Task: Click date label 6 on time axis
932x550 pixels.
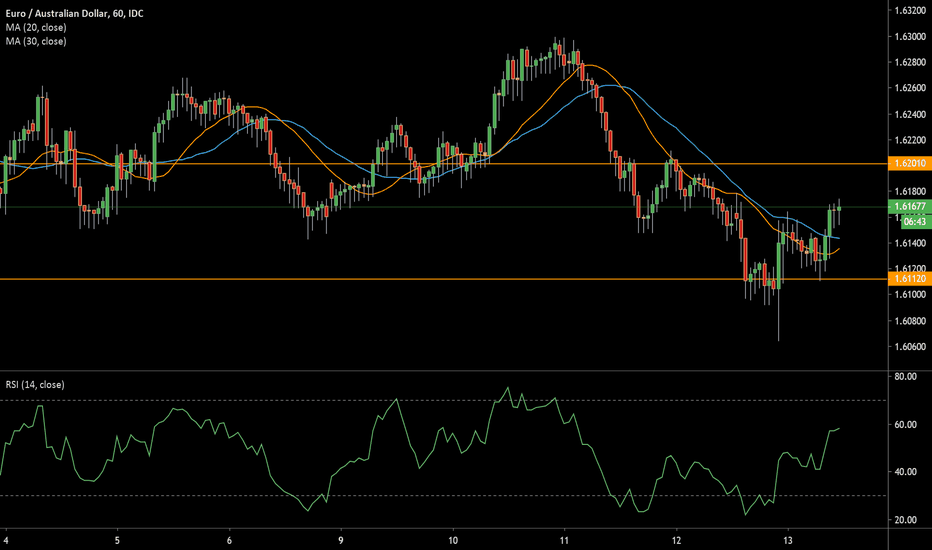Action: pos(230,535)
